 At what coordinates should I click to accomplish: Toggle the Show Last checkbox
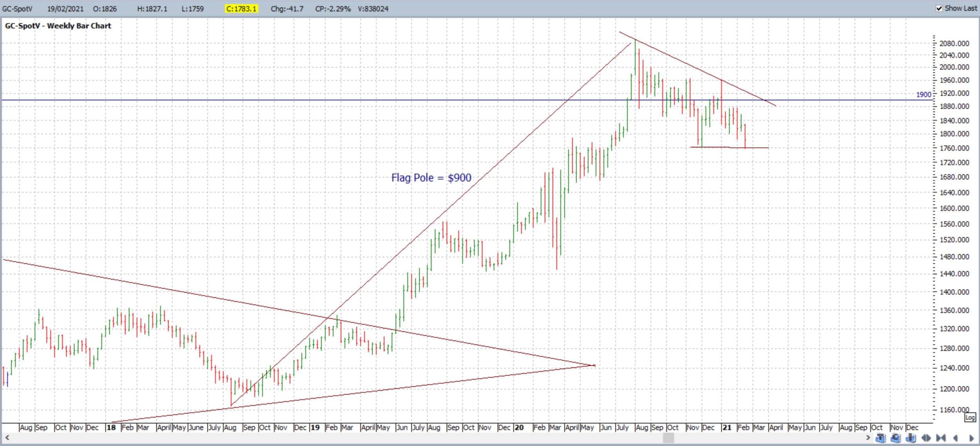coord(939,8)
